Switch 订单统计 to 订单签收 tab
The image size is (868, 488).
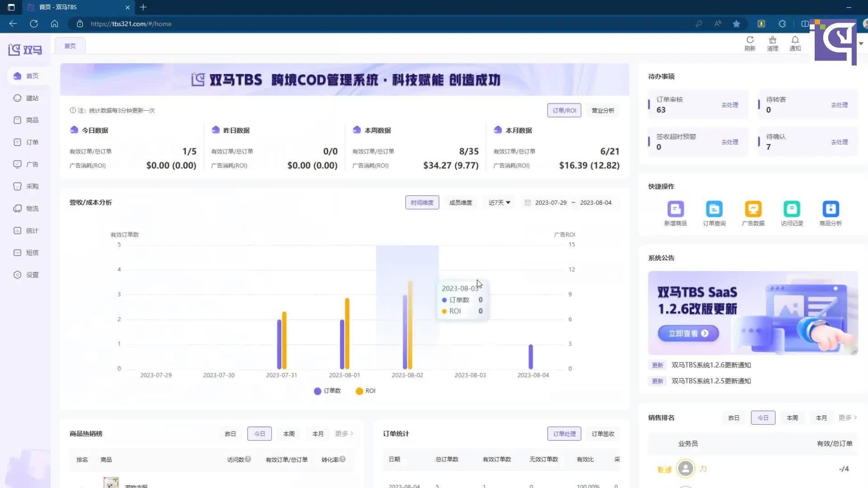point(603,434)
